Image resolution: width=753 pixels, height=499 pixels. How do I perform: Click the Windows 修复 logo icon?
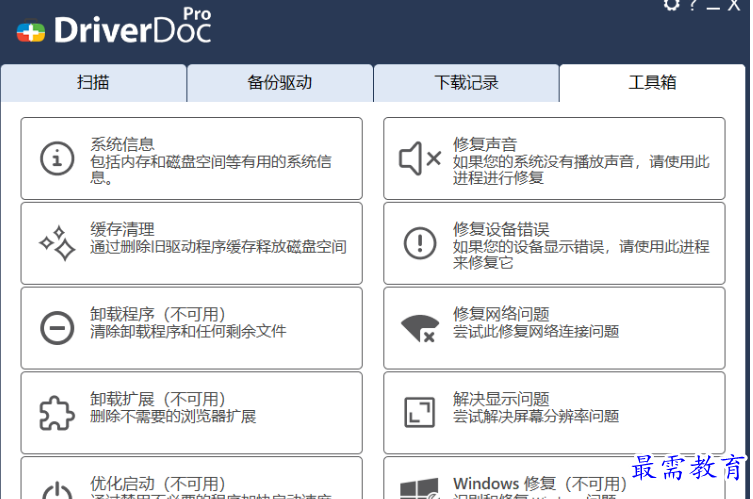pos(420,489)
